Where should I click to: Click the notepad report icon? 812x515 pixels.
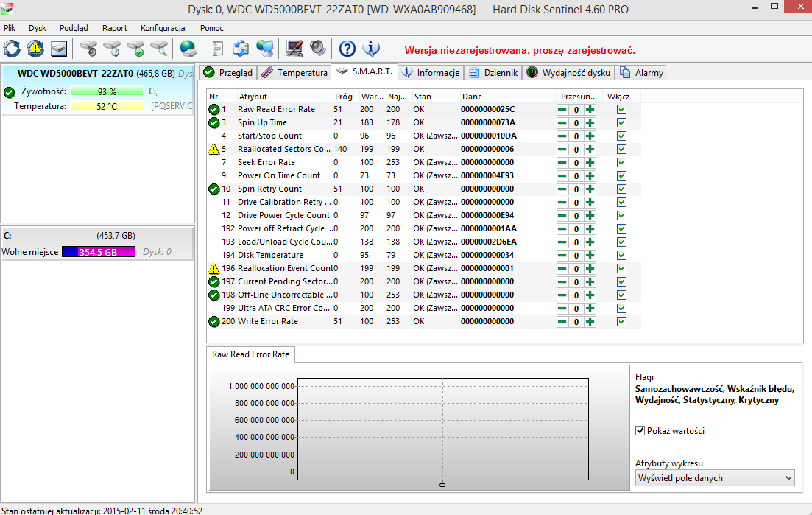click(x=217, y=49)
